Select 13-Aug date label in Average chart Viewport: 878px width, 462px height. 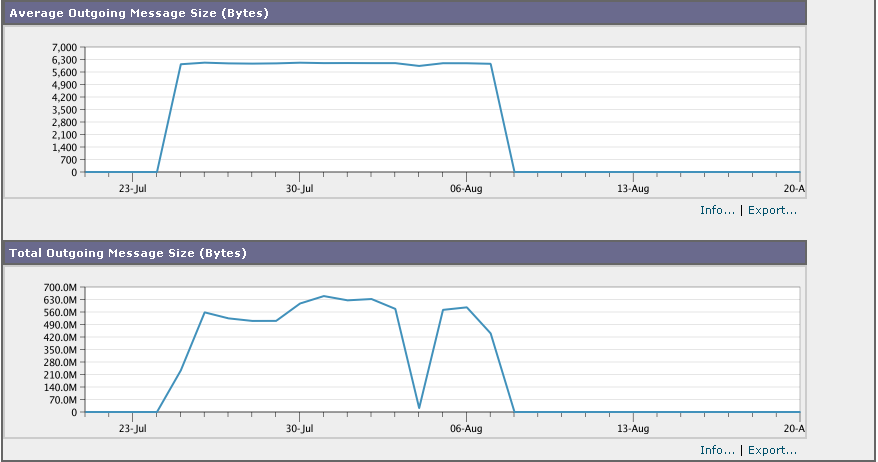click(x=633, y=189)
